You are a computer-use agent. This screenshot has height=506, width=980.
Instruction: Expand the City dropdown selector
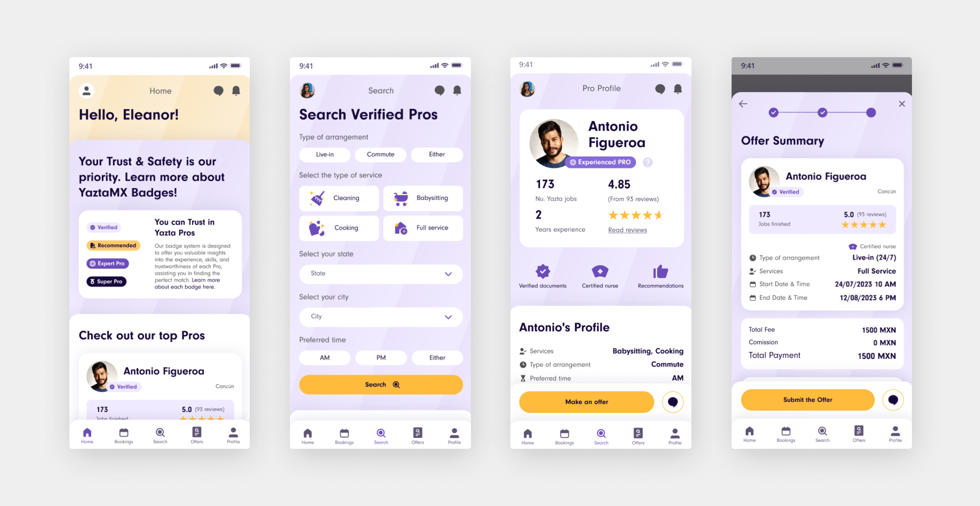pyautogui.click(x=380, y=316)
